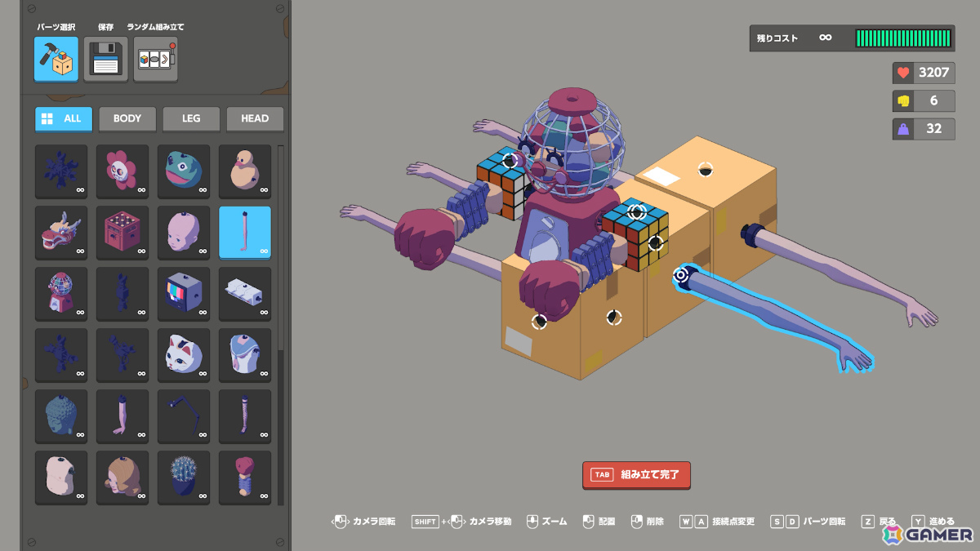Click the parts list scrollbar
The image size is (980, 551).
(281, 327)
